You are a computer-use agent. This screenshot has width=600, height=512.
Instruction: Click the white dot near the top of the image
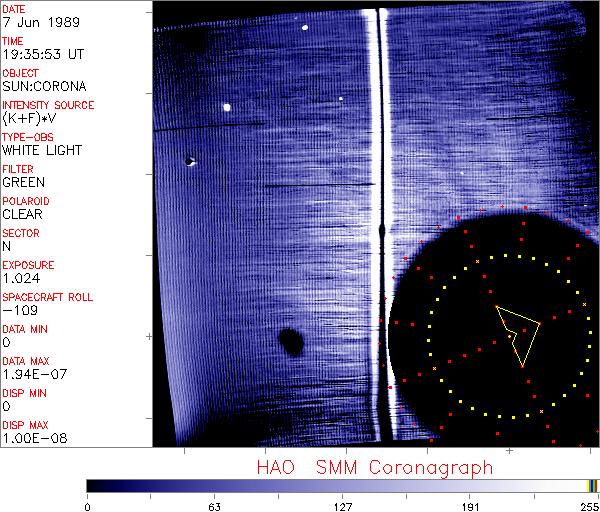(x=304, y=27)
